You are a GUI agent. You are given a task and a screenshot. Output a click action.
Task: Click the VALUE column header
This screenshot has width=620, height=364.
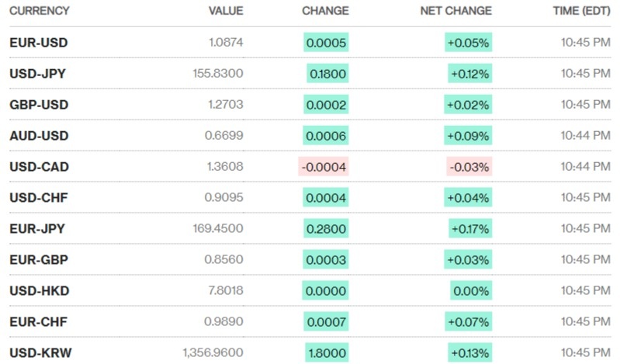coord(226,12)
